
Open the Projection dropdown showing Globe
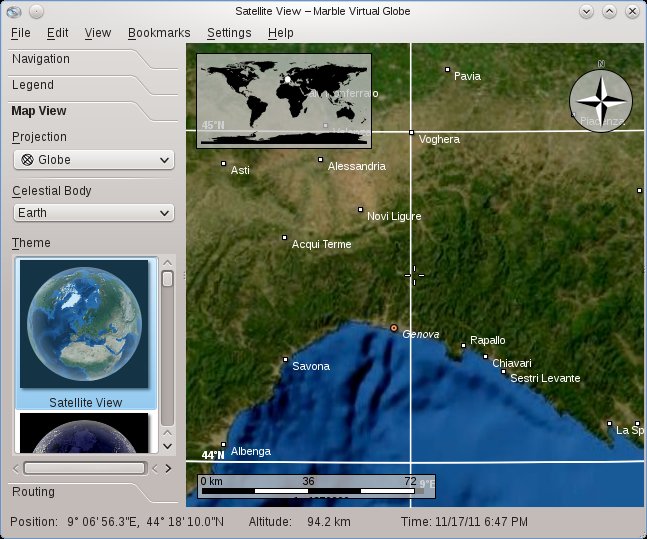point(94,160)
